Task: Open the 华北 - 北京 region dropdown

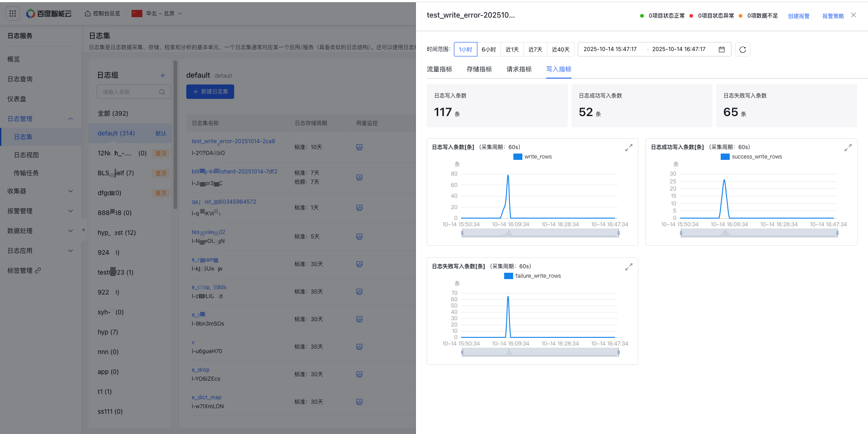Action: pos(157,14)
